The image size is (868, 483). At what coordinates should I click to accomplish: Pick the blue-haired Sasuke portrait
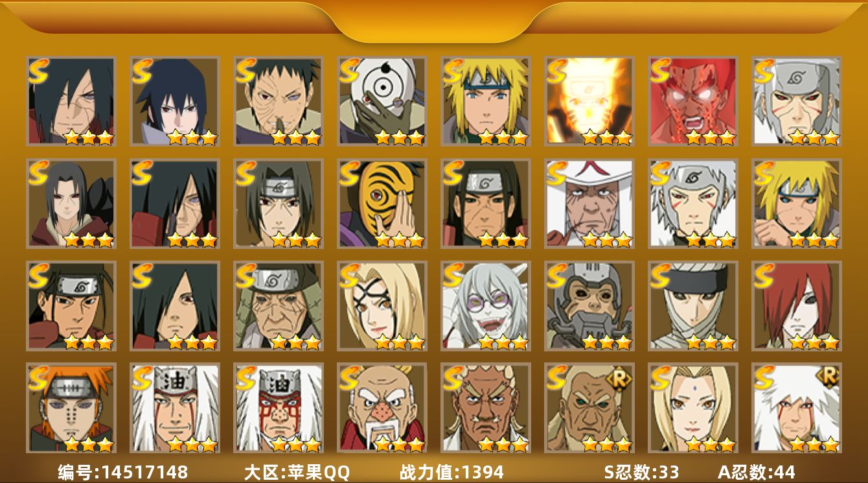coord(174,101)
